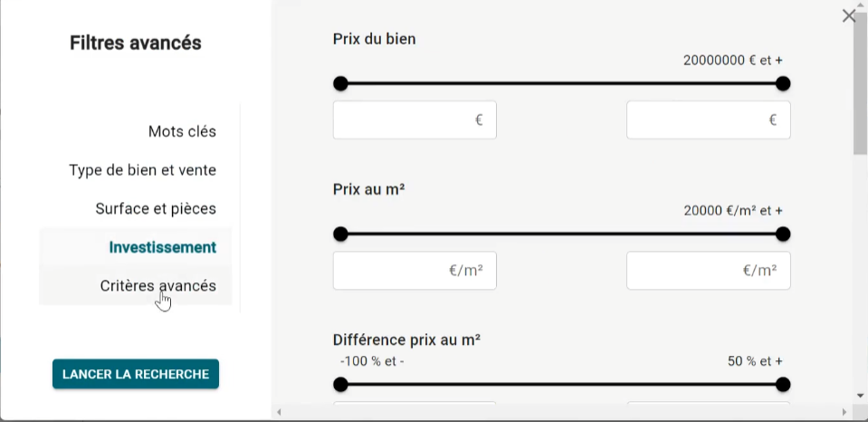Open the Mots clés section

(182, 131)
